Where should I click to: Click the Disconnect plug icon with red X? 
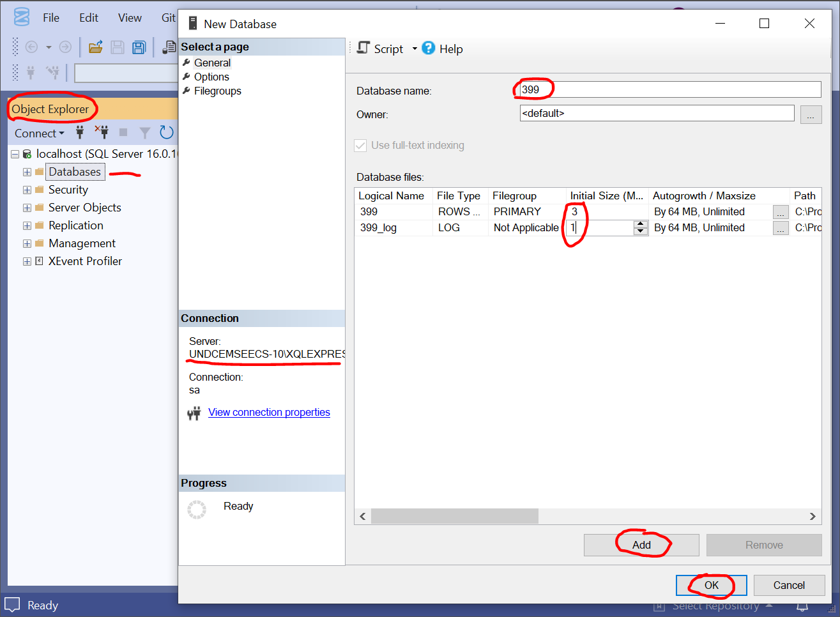click(x=102, y=133)
